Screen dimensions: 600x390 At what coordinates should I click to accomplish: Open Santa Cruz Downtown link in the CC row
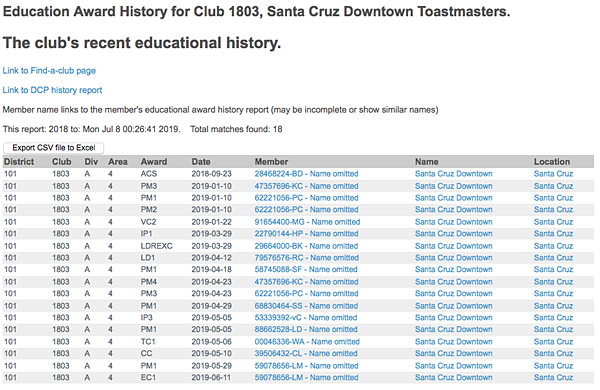pyautogui.click(x=453, y=354)
